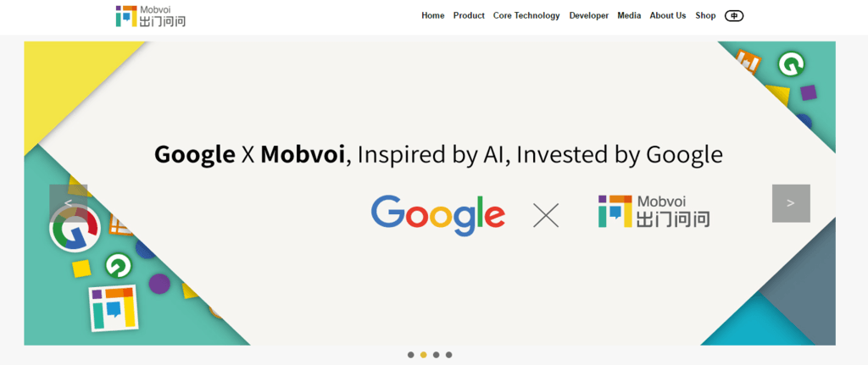Screen dimensions: 868x365
Task: Click the Mobvoi square icon bottom-left
Action: coord(113,308)
